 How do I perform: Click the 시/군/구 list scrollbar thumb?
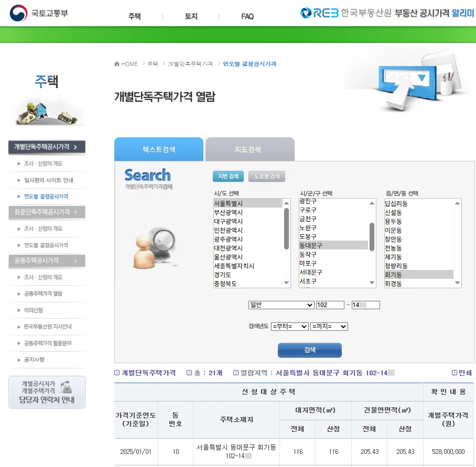tap(372, 237)
